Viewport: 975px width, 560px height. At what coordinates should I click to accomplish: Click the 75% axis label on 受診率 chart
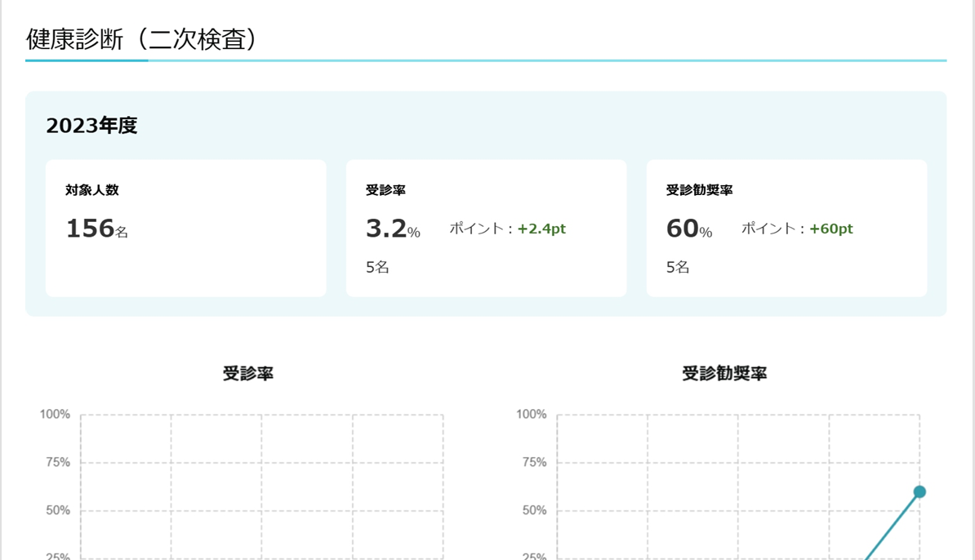point(58,462)
